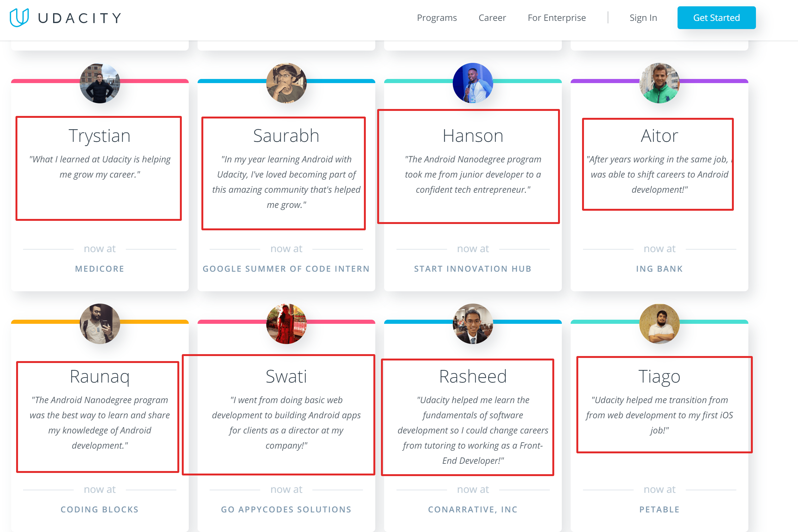This screenshot has width=798, height=532.
Task: Click Aitor's profile avatar
Action: click(659, 83)
